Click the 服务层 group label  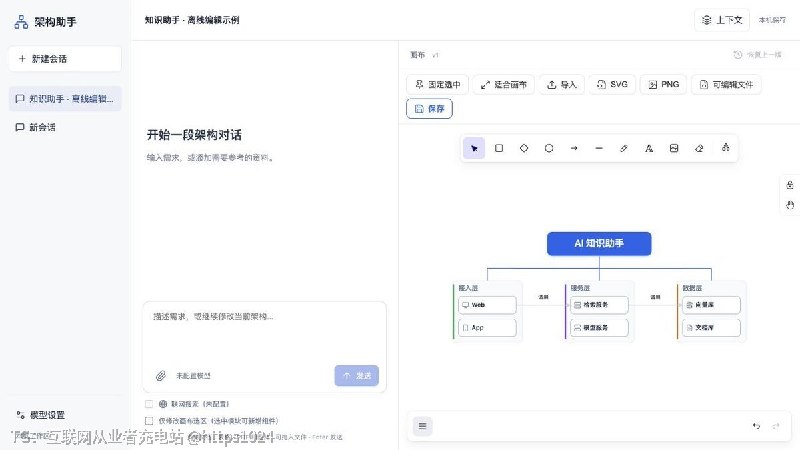click(x=580, y=288)
